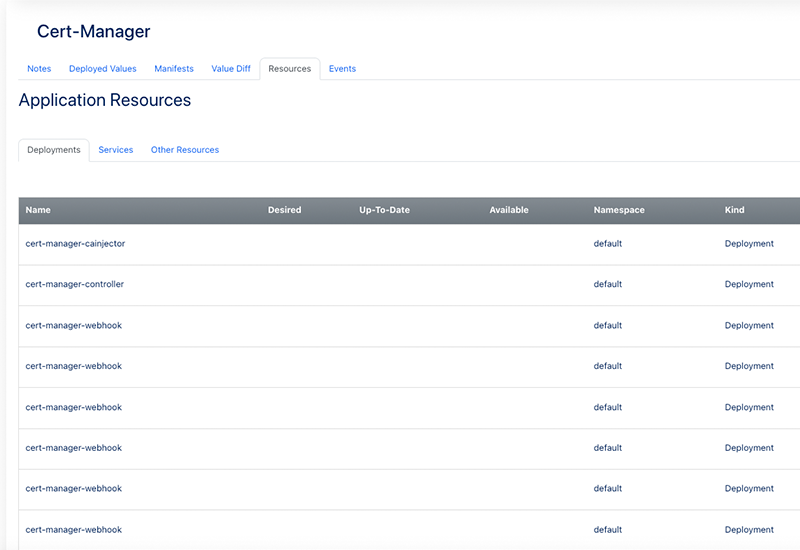Select the first cert-manager-webhook row

pyautogui.click(x=73, y=326)
